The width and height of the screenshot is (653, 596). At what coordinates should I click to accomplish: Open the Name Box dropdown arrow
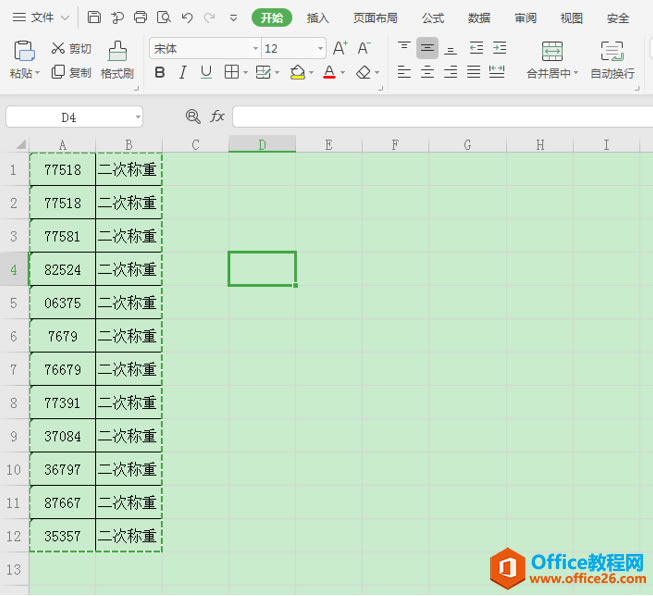tap(138, 117)
